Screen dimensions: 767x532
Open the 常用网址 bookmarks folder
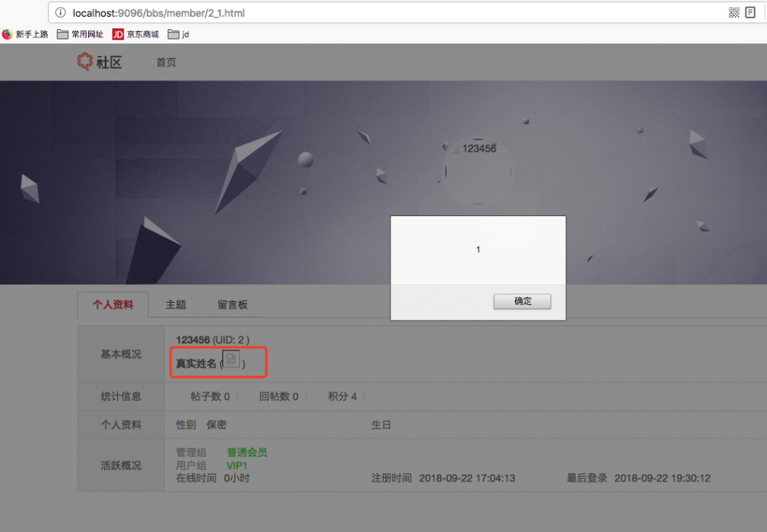click(81, 34)
